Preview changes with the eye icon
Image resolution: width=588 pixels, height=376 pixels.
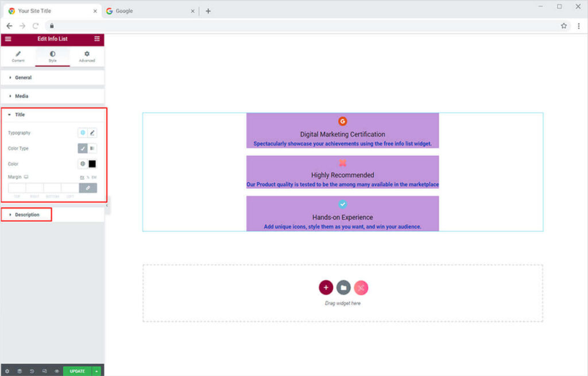tap(57, 371)
